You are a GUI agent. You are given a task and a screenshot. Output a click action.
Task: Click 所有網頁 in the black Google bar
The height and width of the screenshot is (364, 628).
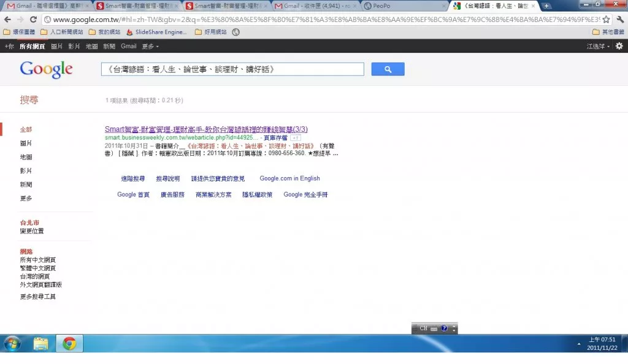(x=32, y=47)
